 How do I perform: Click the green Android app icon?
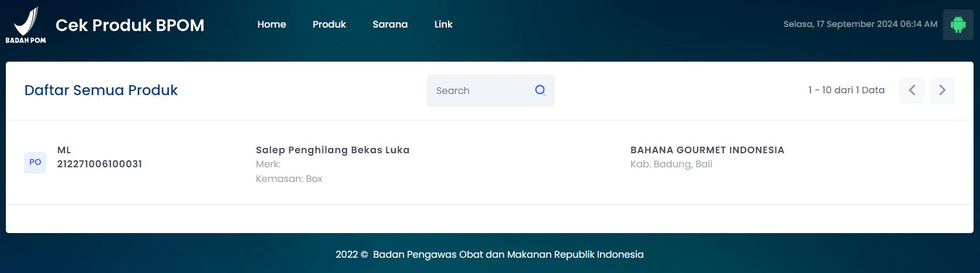[x=958, y=25]
